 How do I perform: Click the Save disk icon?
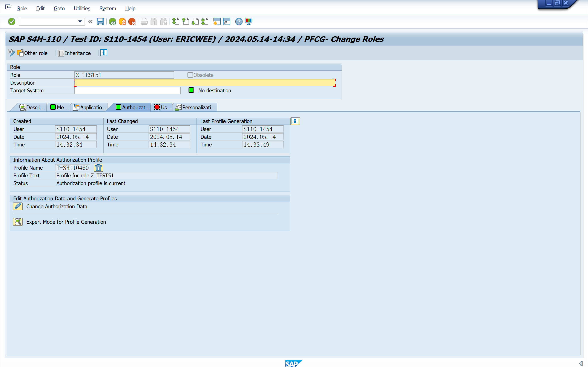click(100, 22)
